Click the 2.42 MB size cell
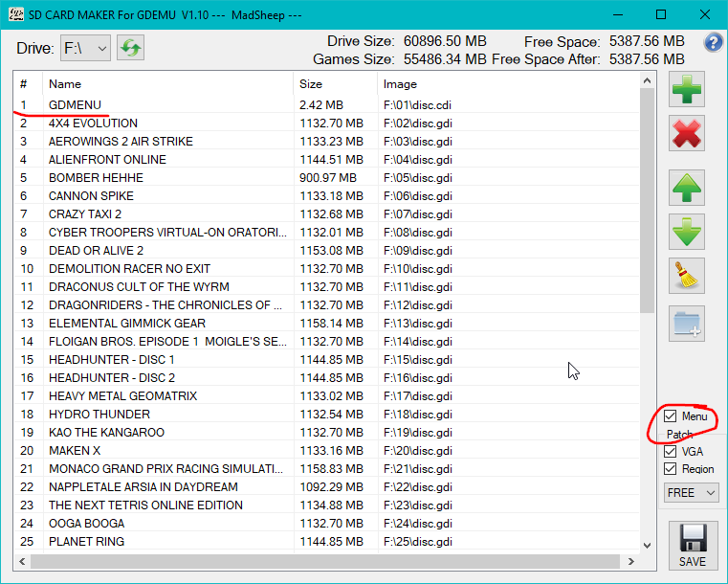 point(321,105)
